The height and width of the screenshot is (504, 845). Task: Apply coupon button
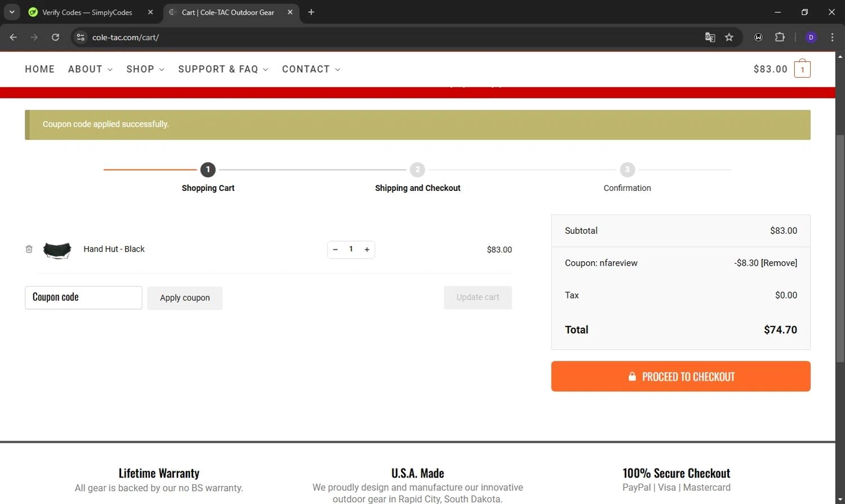(x=185, y=298)
